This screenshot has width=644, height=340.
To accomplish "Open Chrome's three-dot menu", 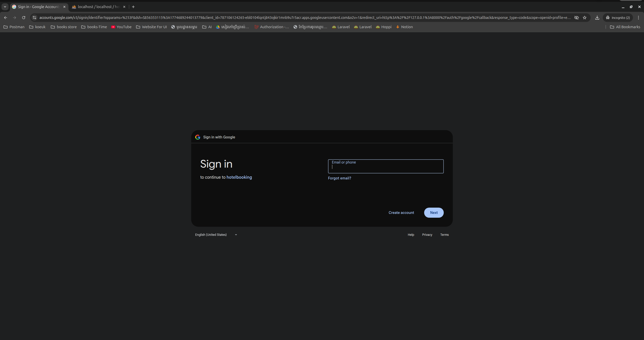I will (x=638, y=18).
